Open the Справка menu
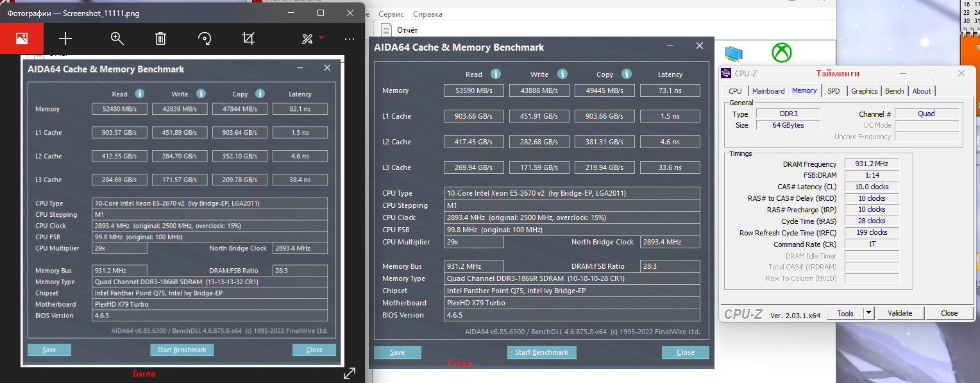The width and height of the screenshot is (980, 383). coord(428,13)
